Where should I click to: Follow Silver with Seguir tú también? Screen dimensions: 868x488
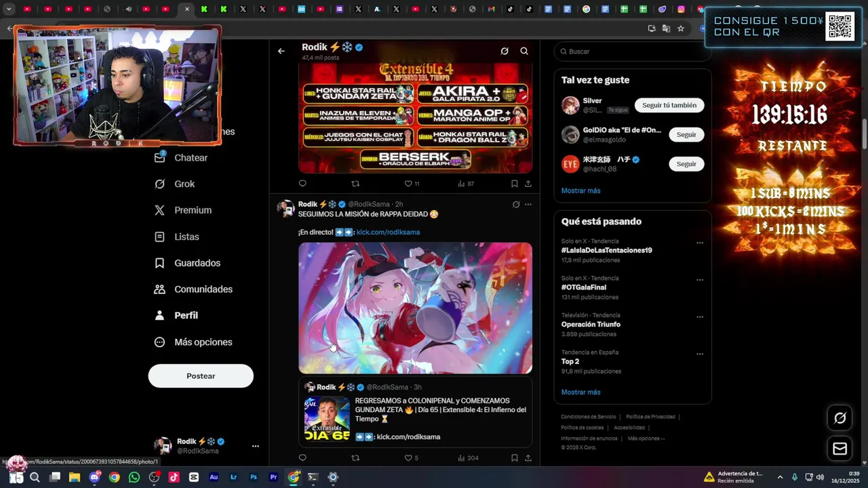pos(669,105)
